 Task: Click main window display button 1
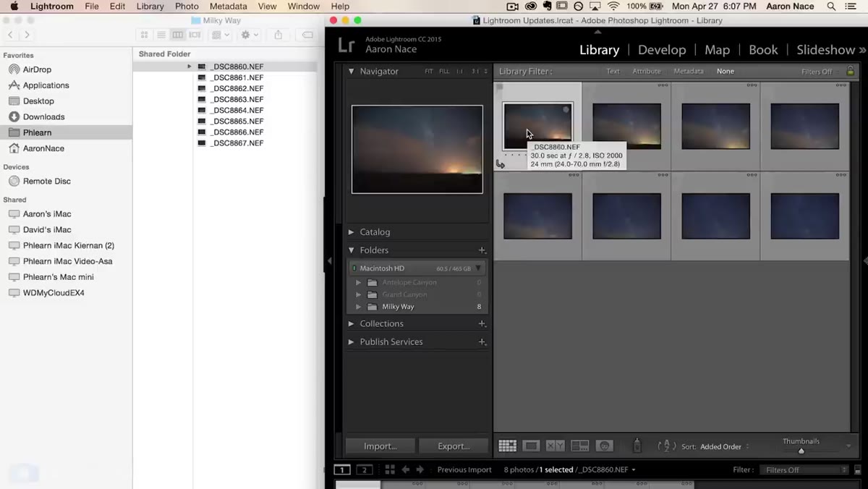341,469
